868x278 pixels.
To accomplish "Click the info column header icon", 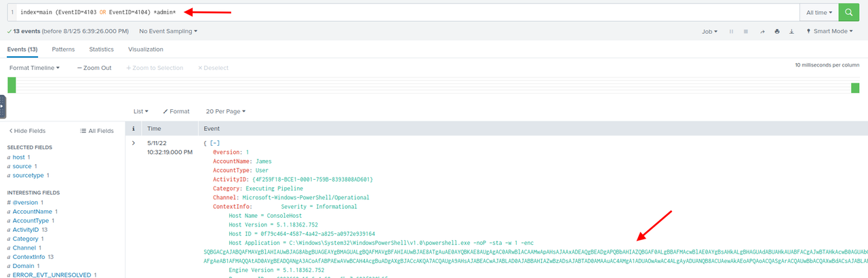I will pyautogui.click(x=134, y=128).
